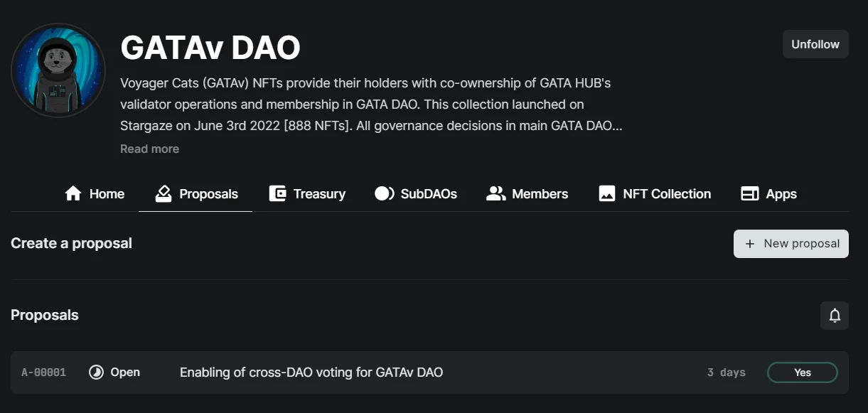The height and width of the screenshot is (413, 868).
Task: Select the SubDAOs tab label
Action: point(429,194)
